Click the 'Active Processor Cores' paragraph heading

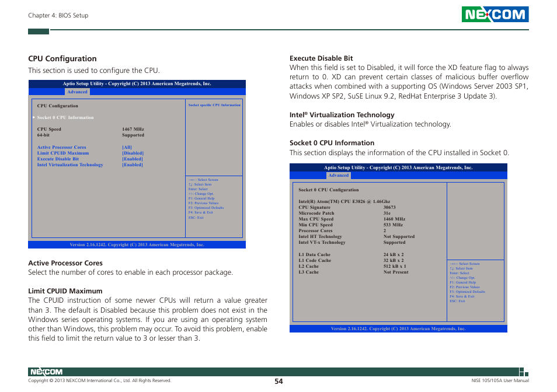click(65, 263)
